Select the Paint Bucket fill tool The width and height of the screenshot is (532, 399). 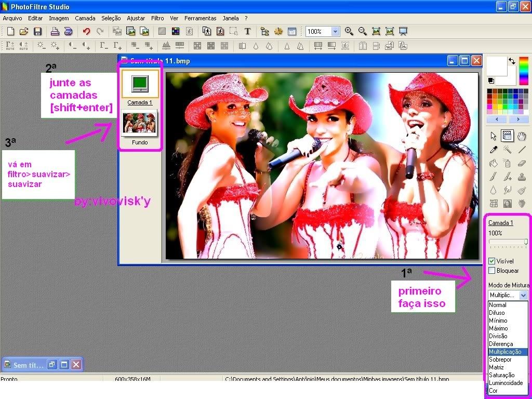coord(494,163)
